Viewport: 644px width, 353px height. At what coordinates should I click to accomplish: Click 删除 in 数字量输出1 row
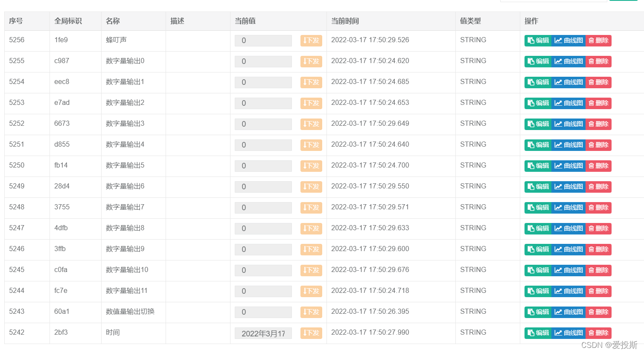point(598,82)
